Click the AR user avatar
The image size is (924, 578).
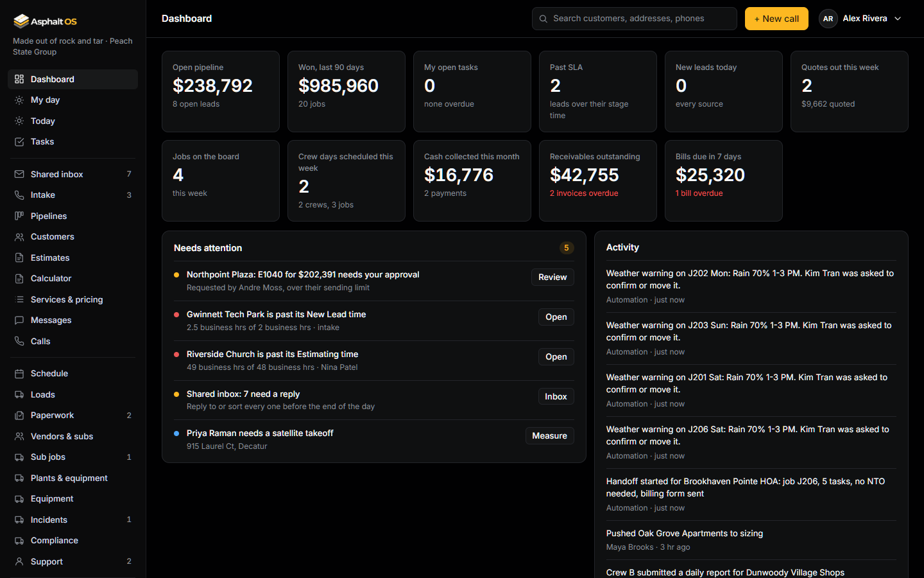(x=828, y=19)
